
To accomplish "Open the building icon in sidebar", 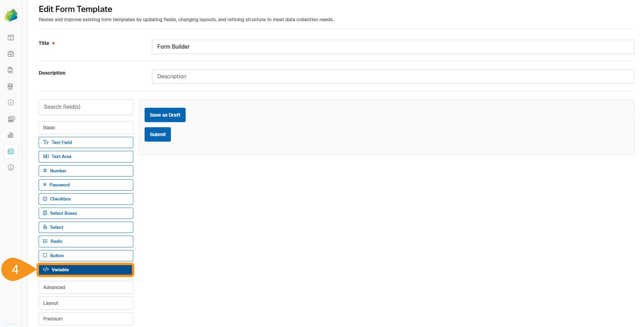I will tap(10, 87).
